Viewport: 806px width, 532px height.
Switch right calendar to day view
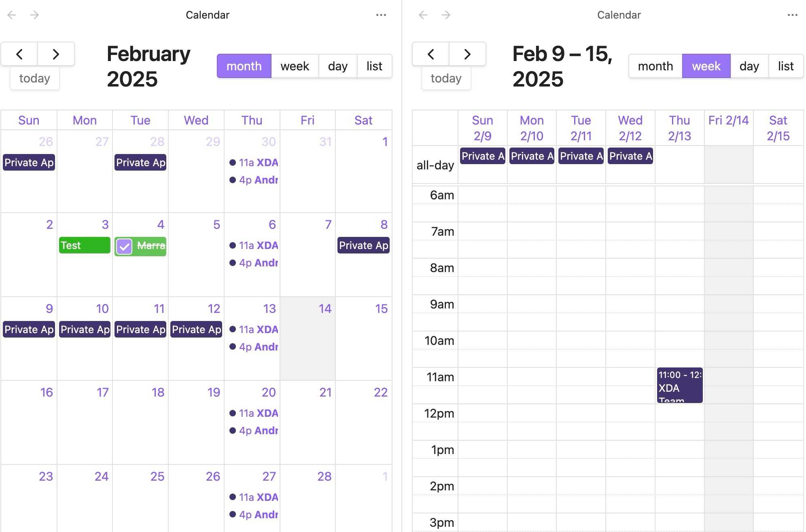[x=749, y=66]
